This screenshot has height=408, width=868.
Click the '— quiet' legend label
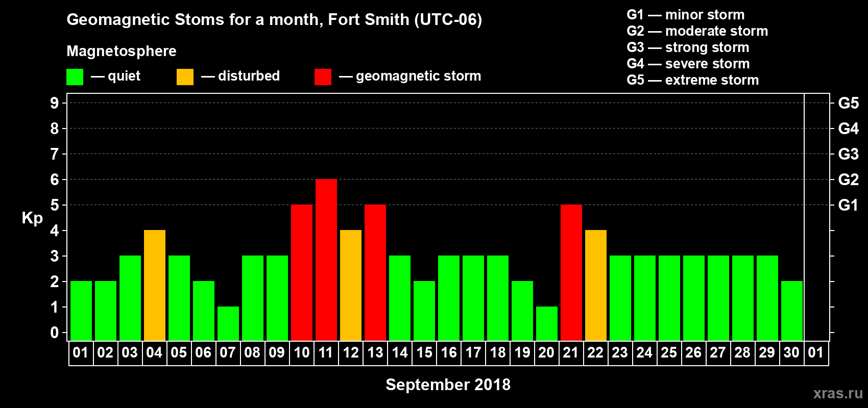115,76
